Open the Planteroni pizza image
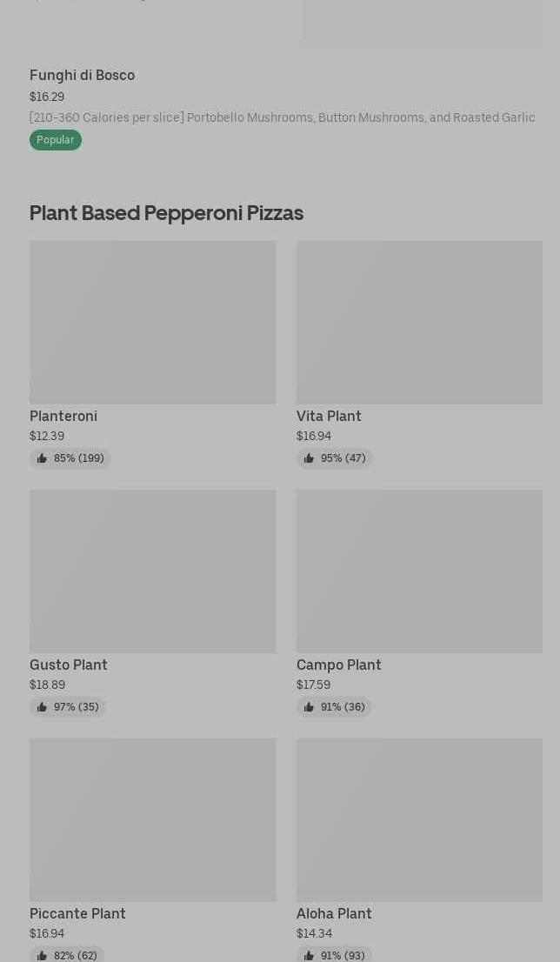This screenshot has width=560, height=962. [x=152, y=322]
